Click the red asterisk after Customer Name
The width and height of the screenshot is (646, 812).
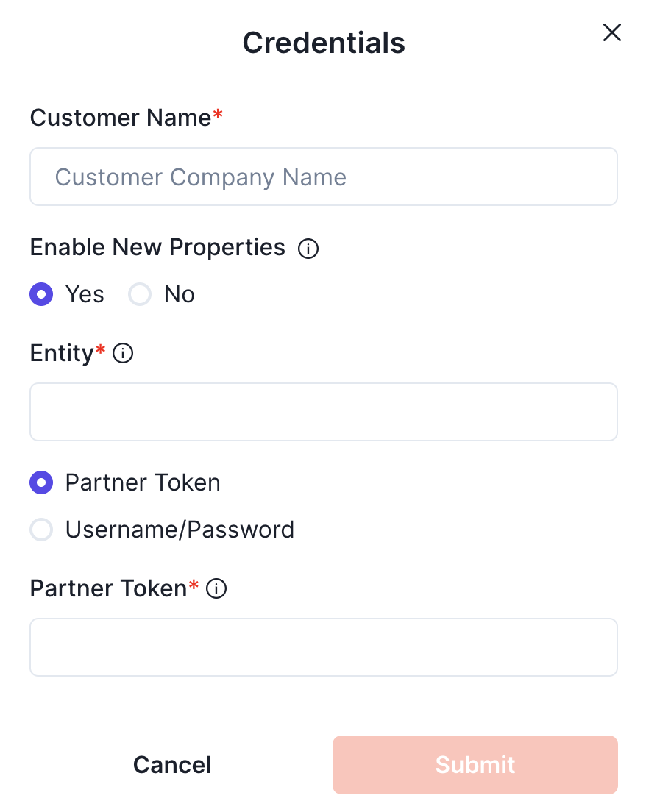coord(218,115)
